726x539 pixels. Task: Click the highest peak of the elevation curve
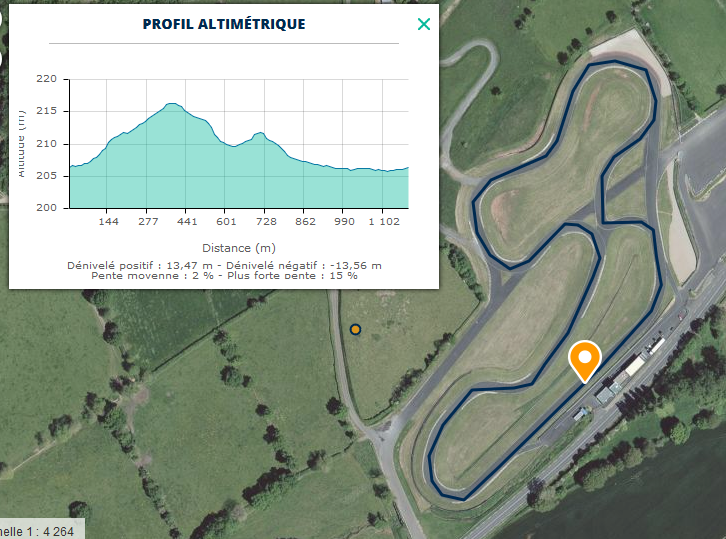[x=171, y=104]
